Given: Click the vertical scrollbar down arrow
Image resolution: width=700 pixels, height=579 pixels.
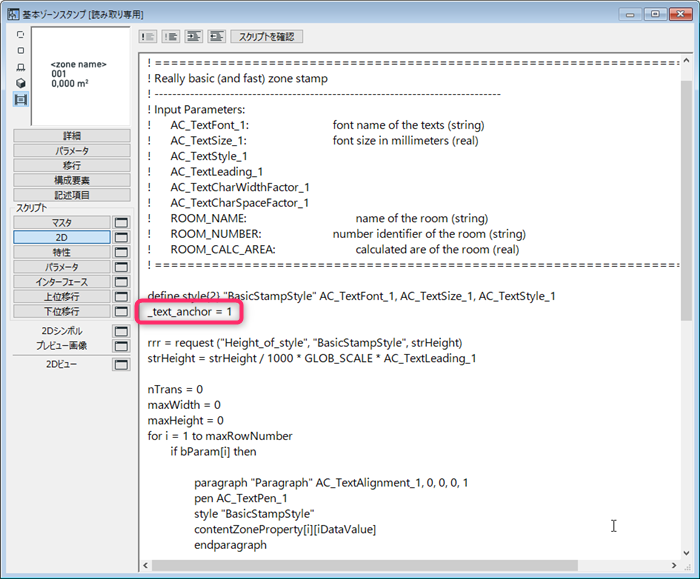Looking at the screenshot, I should [686, 553].
